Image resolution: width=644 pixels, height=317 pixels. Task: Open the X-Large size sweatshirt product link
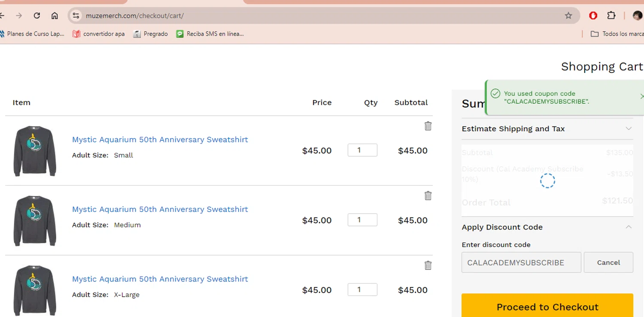160,279
